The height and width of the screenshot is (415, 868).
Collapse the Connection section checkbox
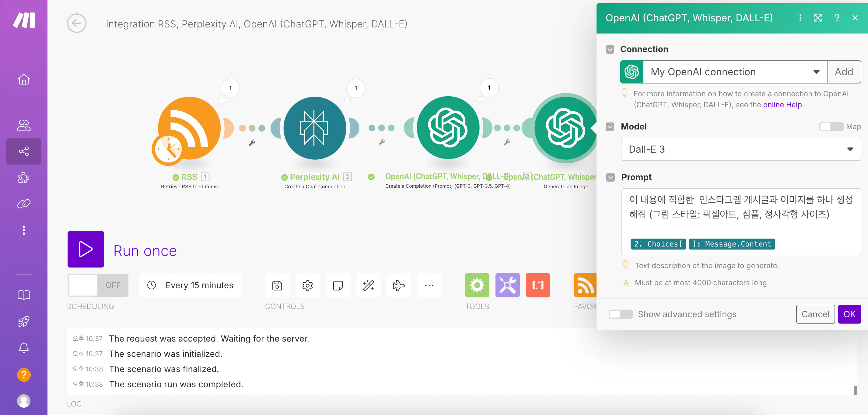610,49
